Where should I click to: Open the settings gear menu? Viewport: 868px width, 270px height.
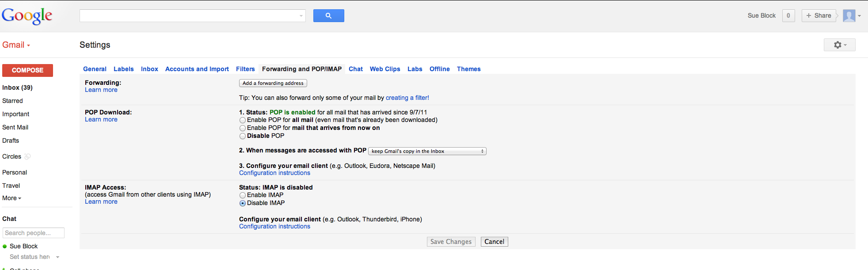839,45
